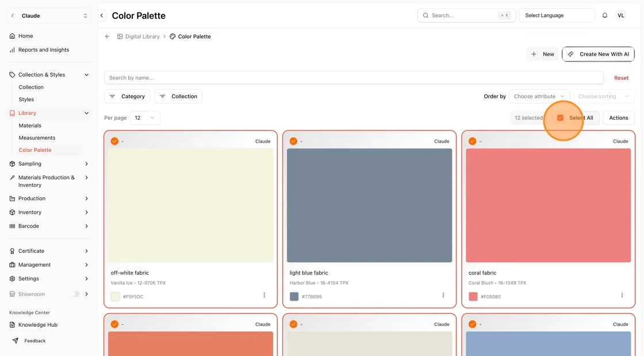
Task: Click the Sampling cube icon
Action: (12, 164)
